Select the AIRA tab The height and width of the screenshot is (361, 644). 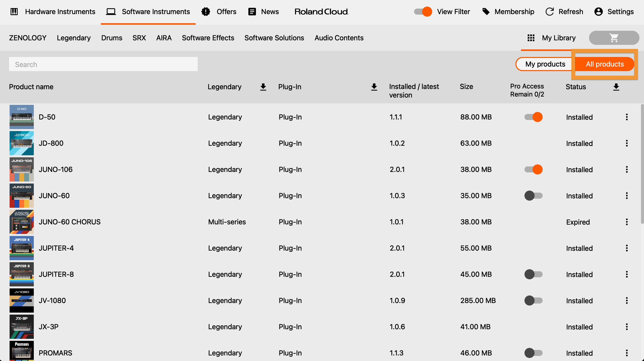[164, 38]
